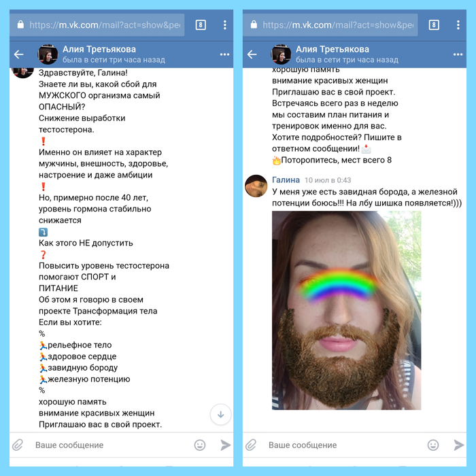476x476 pixels.
Task: Tap back arrow in right chat header
Action: coord(252,54)
